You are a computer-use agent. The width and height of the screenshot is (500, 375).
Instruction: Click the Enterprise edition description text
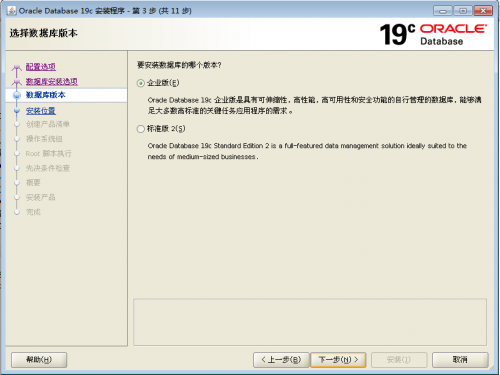(314, 105)
